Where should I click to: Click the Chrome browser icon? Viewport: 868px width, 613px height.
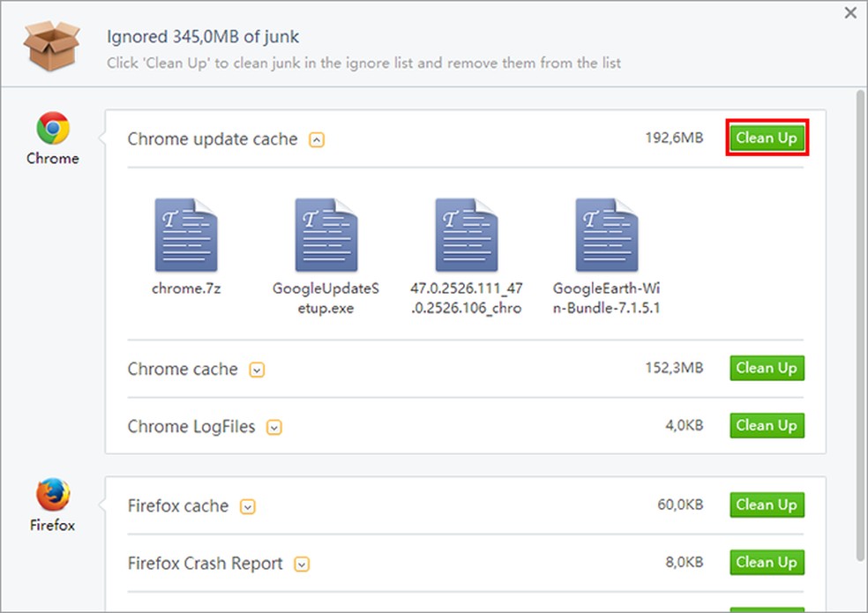pos(53,128)
